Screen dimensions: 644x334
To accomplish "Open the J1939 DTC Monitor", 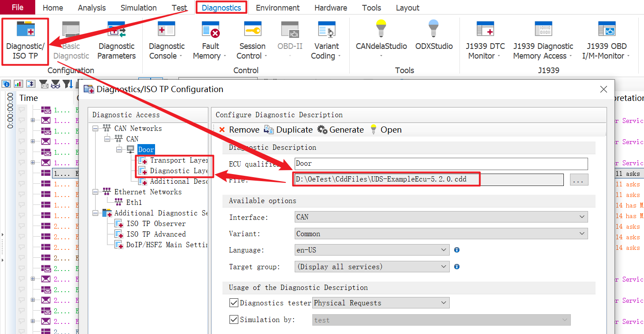I will click(x=485, y=41).
